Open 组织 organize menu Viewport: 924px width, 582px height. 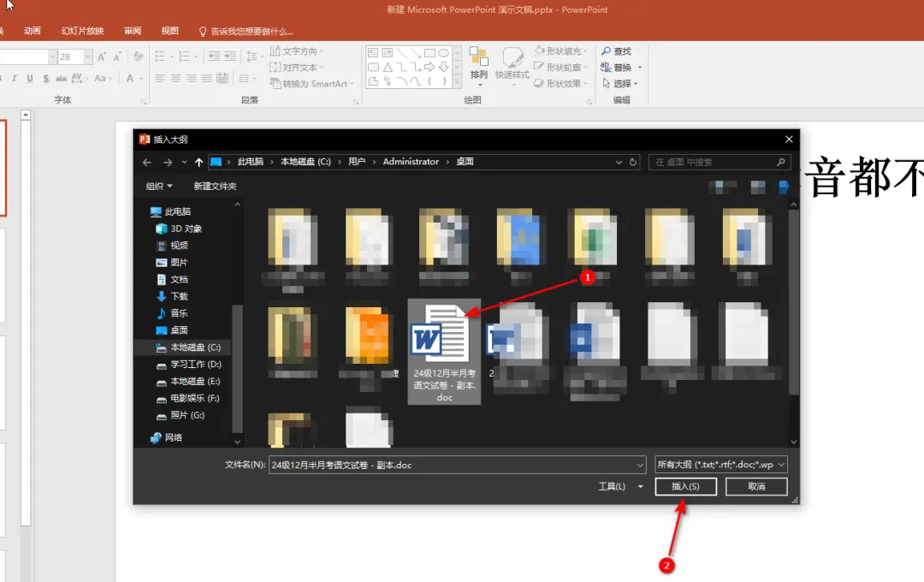[159, 187]
